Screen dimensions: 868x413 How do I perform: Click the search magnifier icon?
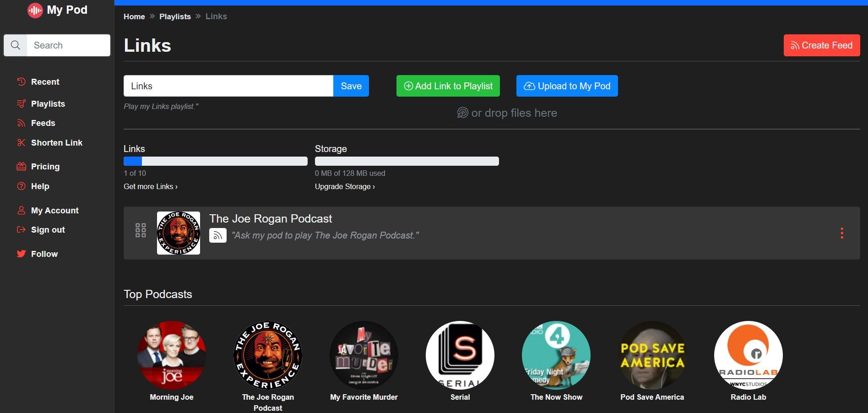16,45
